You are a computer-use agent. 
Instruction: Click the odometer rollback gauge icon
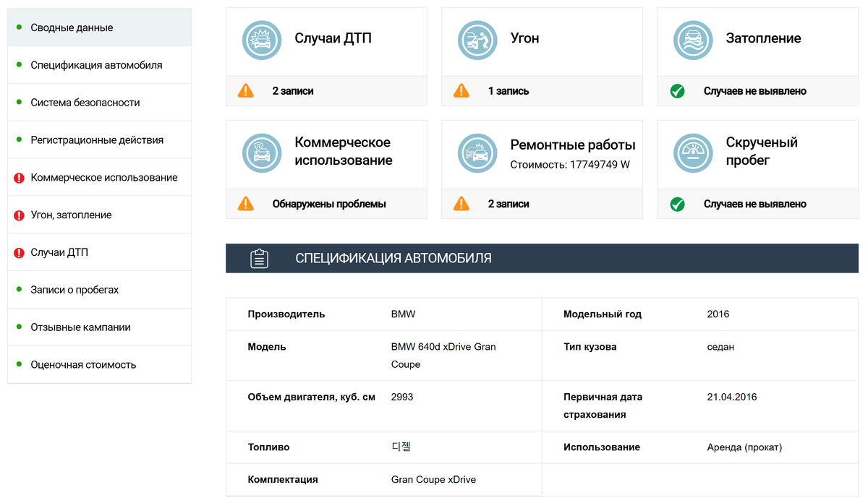pos(693,152)
